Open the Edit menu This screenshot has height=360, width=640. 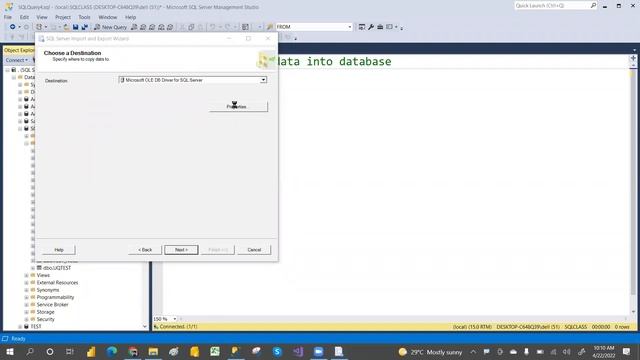point(24,17)
